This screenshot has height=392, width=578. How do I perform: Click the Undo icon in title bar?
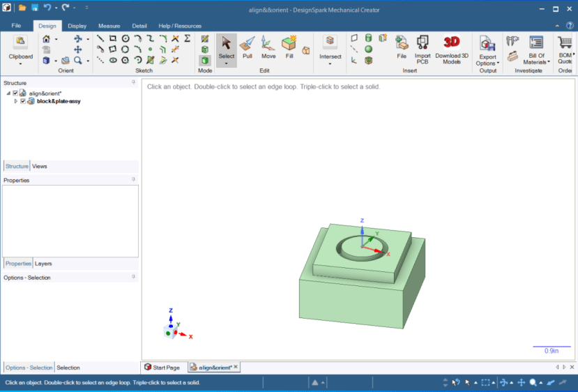(47, 8)
